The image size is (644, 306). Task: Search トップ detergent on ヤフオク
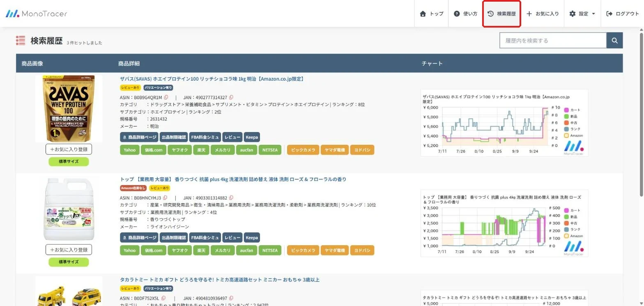(x=180, y=250)
